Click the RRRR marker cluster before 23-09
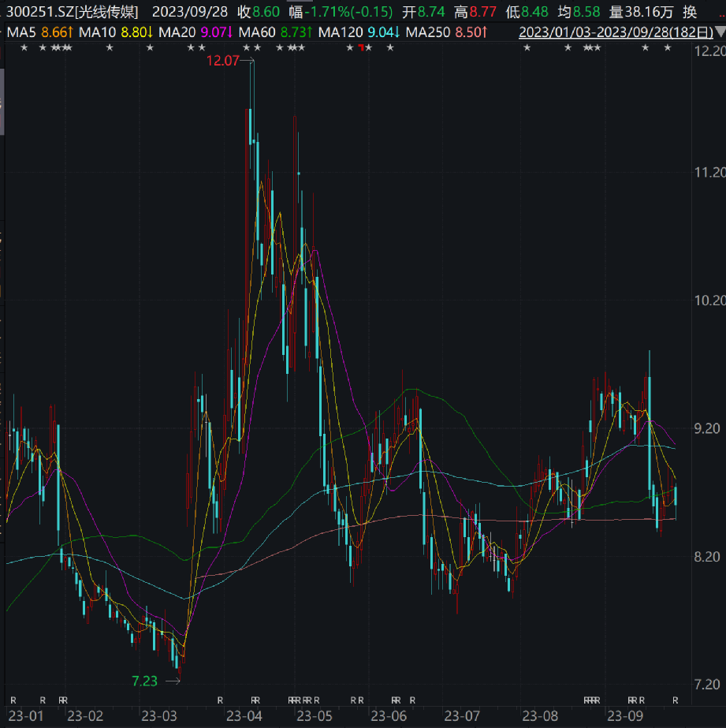This screenshot has width=726, height=728. (592, 700)
